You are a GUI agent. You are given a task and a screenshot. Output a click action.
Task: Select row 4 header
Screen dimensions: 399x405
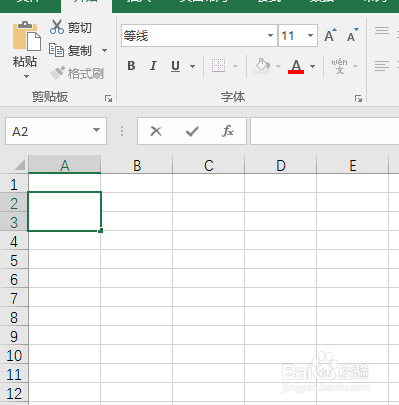coord(14,241)
